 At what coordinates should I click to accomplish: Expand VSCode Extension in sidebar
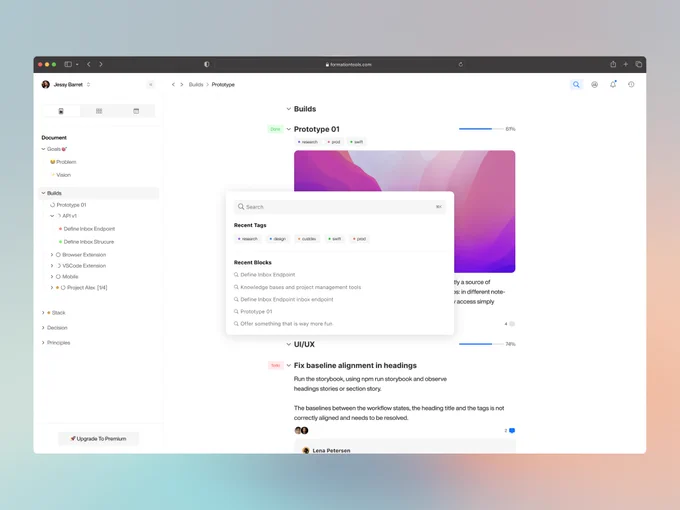(52, 265)
